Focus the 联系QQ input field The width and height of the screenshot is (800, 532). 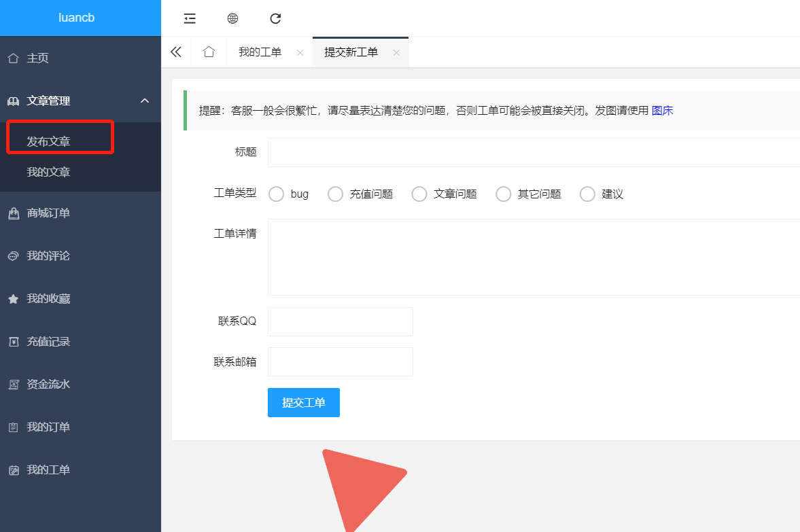341,321
